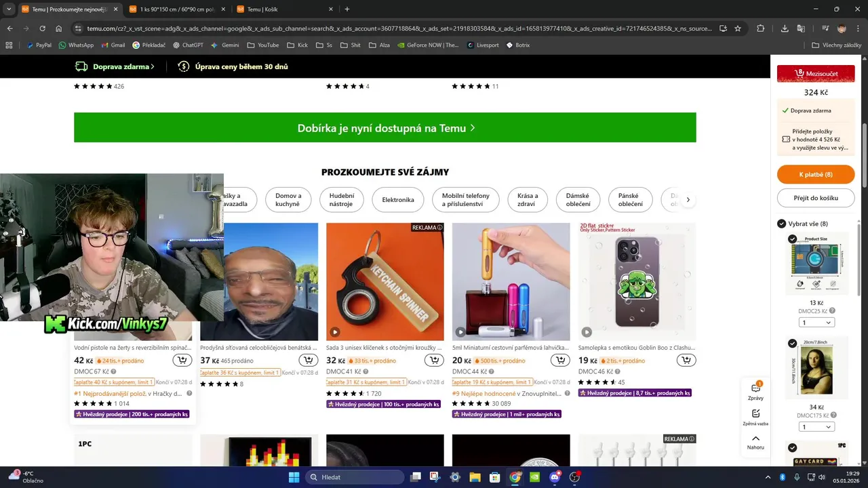Open the Kick bookmarks folder
The image size is (868, 488).
[x=298, y=45]
